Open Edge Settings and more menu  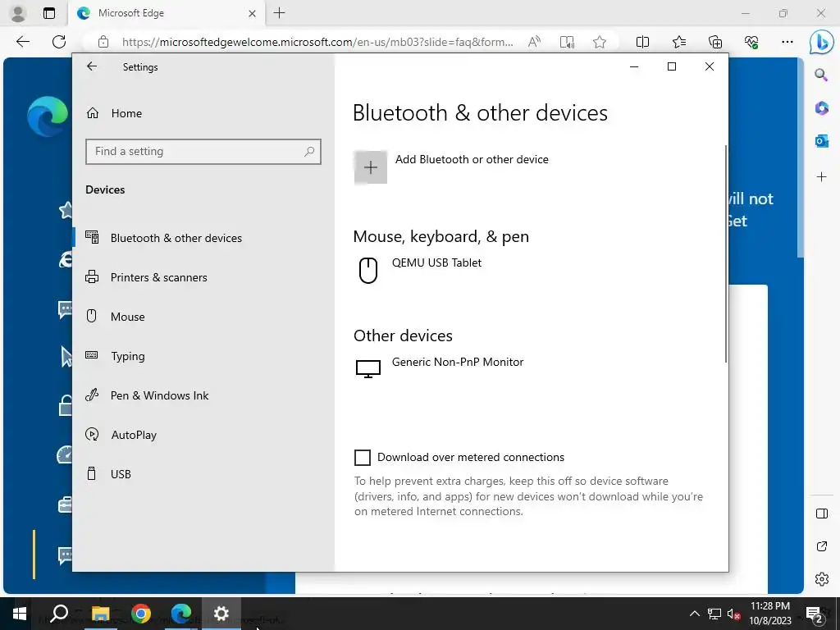click(x=787, y=42)
